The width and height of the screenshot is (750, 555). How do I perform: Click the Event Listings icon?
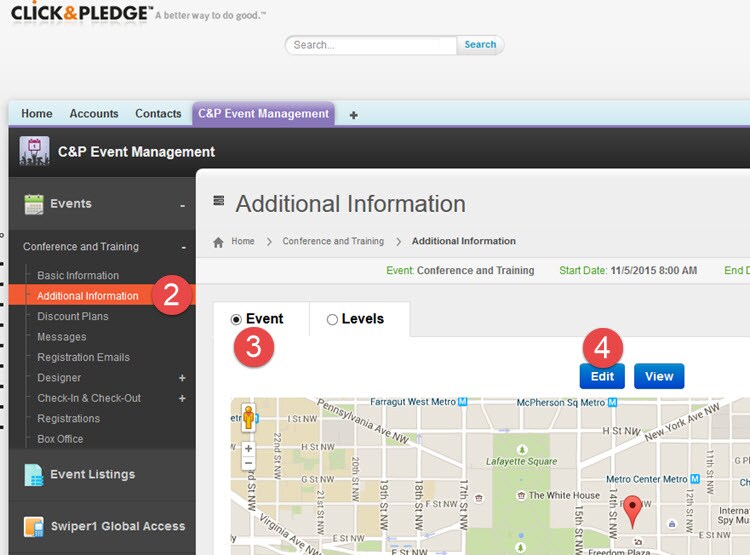coord(34,475)
